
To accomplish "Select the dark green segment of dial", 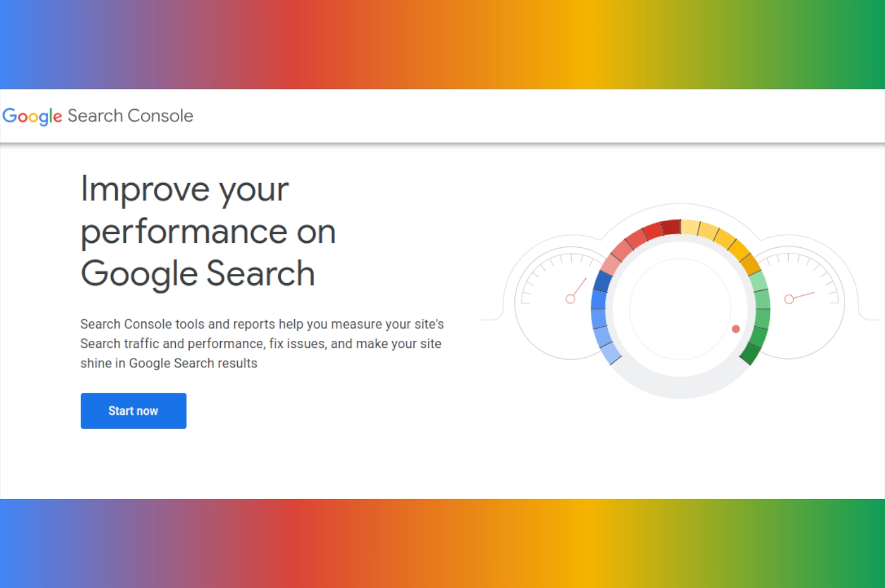I will click(751, 353).
